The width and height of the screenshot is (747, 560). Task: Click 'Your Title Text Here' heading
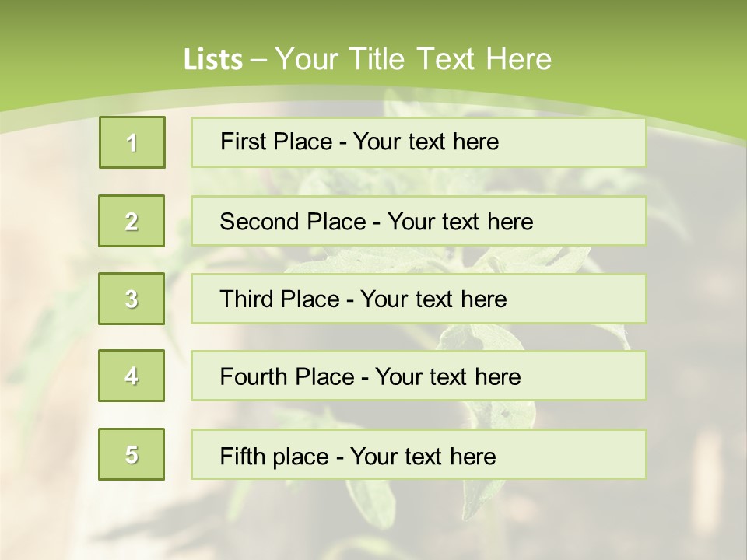(413, 59)
